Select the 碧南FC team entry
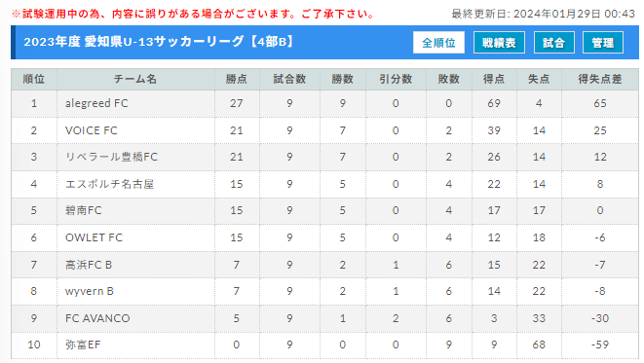 (84, 210)
